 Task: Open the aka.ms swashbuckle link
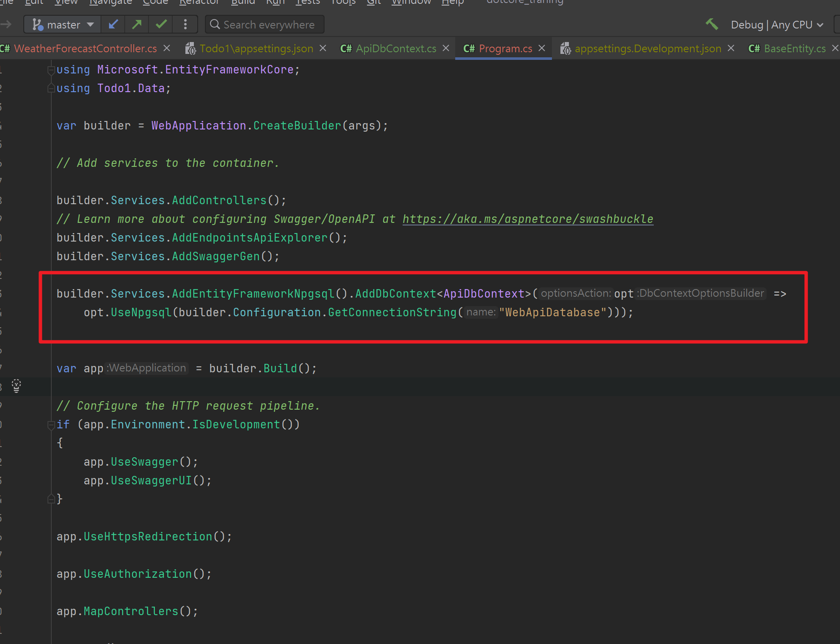click(528, 219)
